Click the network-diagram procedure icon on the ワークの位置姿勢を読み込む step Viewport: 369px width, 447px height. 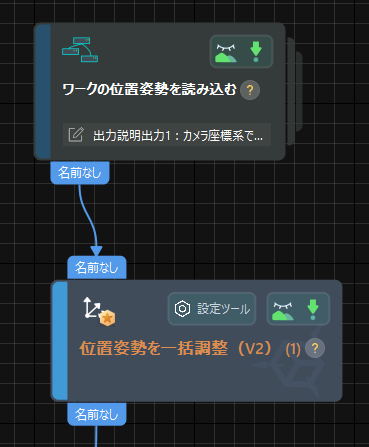(x=80, y=50)
